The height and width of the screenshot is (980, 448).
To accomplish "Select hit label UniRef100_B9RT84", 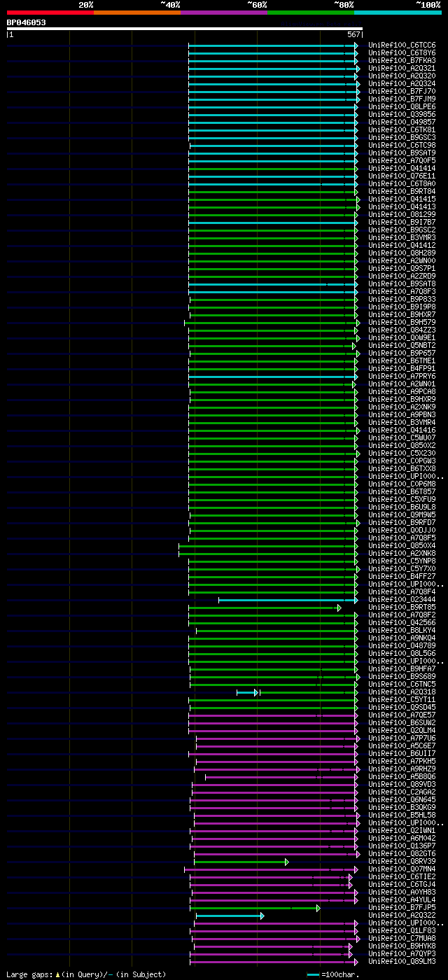I will tap(402, 192).
